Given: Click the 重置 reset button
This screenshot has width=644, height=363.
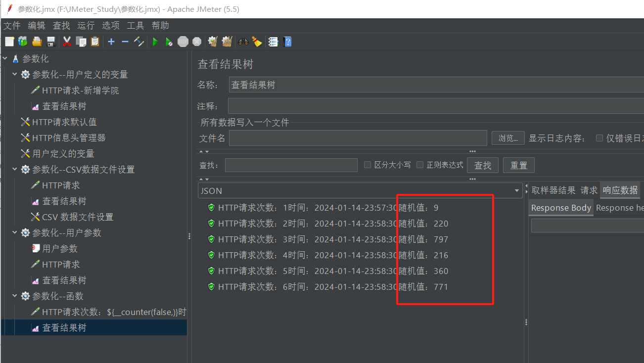Looking at the screenshot, I should [519, 165].
